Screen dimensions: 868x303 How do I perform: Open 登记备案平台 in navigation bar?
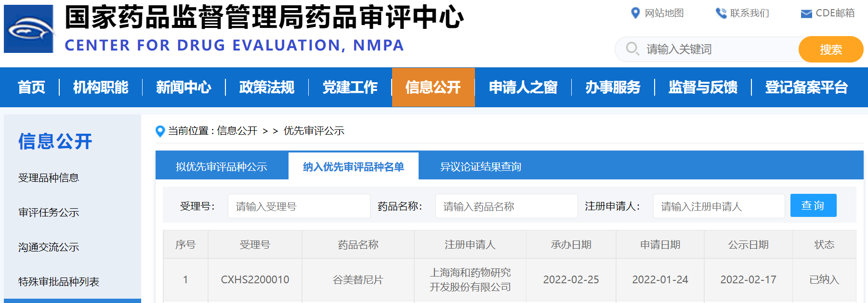tap(806, 87)
